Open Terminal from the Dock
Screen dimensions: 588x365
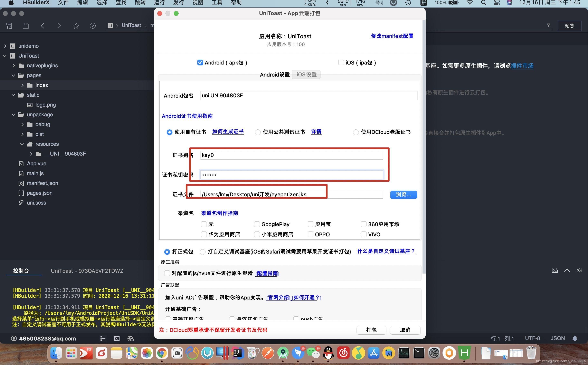tap(419, 353)
